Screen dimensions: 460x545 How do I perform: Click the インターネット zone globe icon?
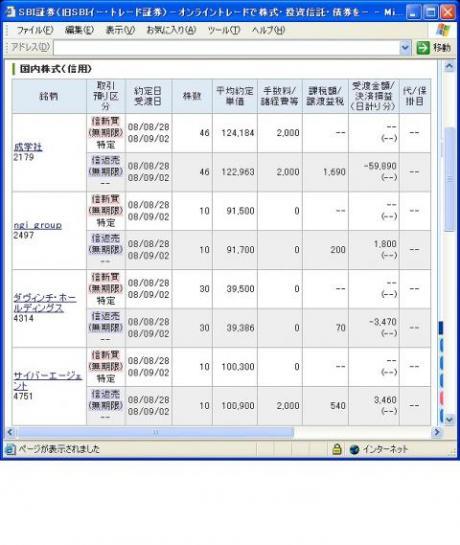354,449
